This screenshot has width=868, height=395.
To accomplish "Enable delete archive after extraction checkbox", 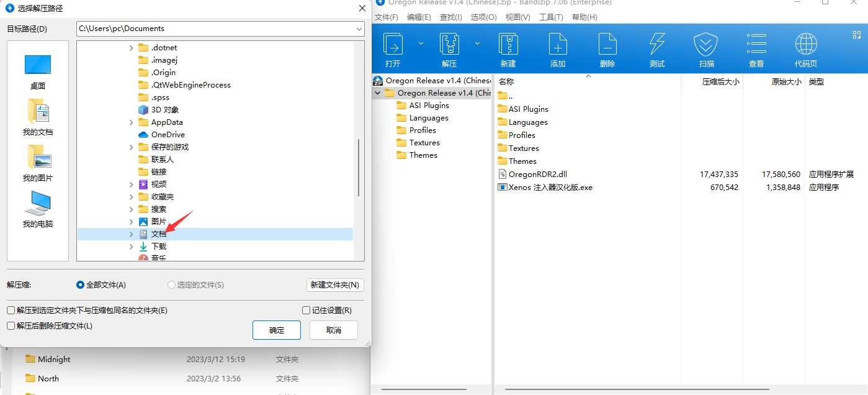I will point(11,326).
